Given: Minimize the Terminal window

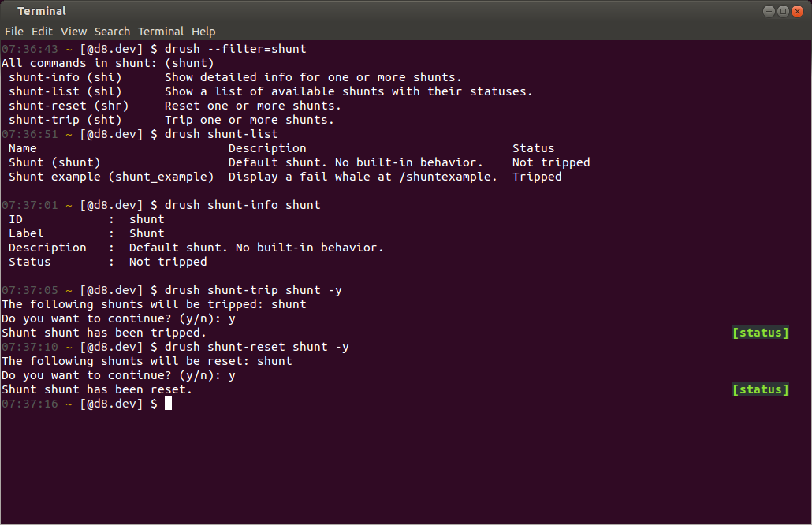Looking at the screenshot, I should pos(769,11).
